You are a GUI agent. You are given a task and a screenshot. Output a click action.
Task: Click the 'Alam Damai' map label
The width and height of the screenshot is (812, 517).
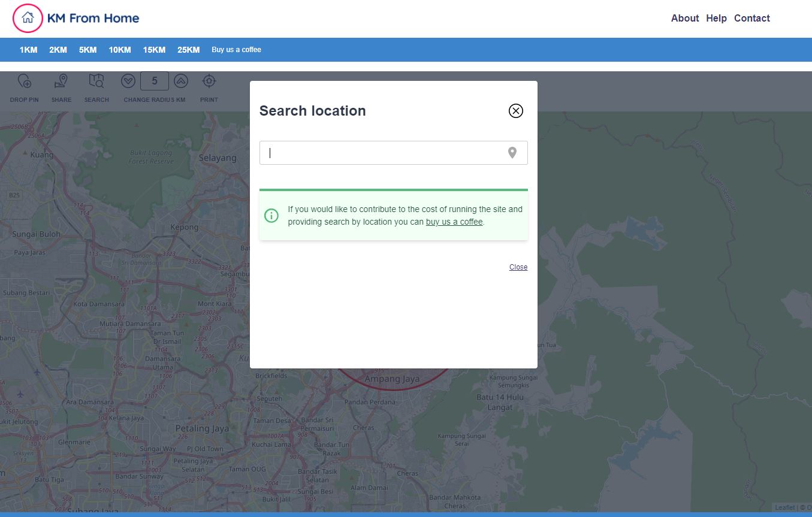(x=370, y=488)
